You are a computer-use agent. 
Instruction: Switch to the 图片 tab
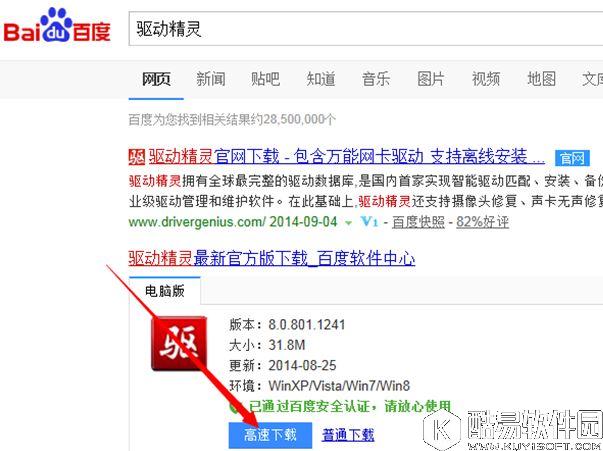[431, 79]
